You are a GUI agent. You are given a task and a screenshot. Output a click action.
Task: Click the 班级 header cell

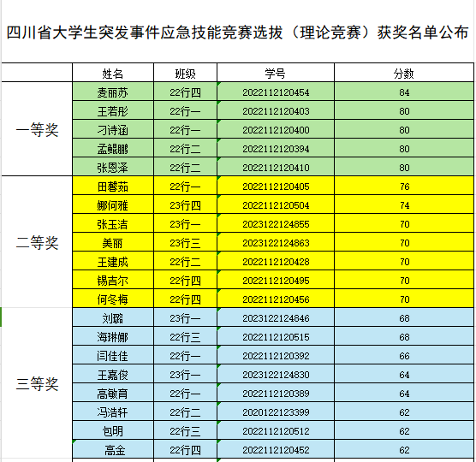click(185, 73)
